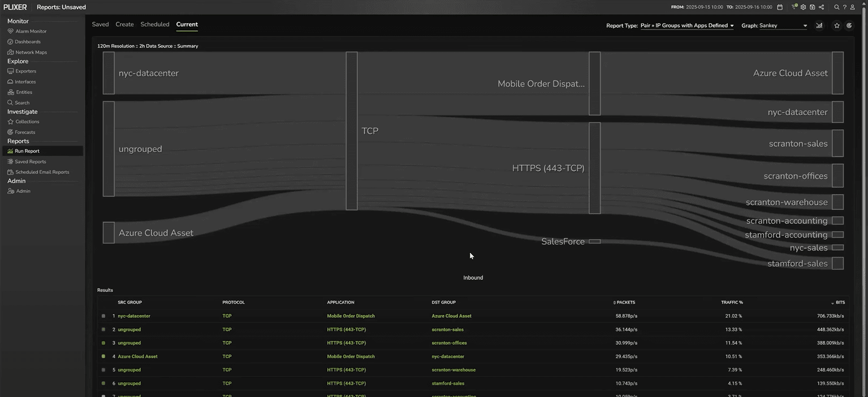Click the row 3 green color swatch
This screenshot has width=868, height=397.
tap(103, 343)
